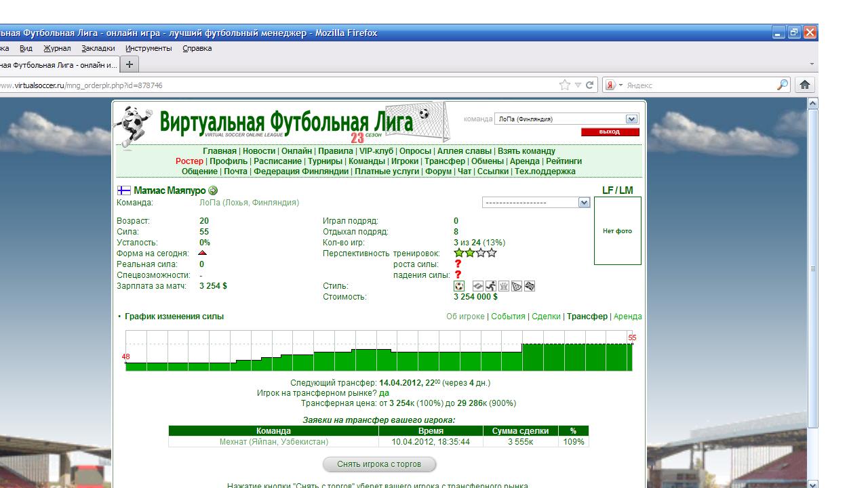Open the Федерация Финляндии link
Screen dimensions: 868x488
(x=301, y=171)
